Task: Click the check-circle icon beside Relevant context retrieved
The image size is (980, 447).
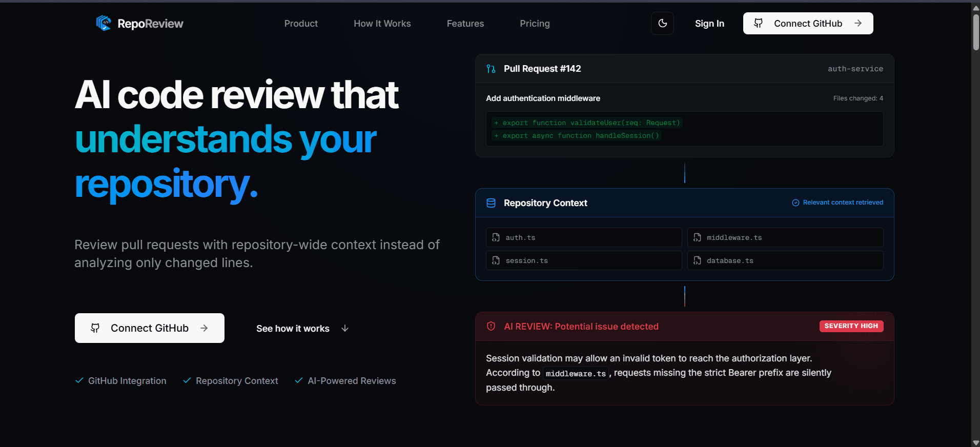Action: (x=795, y=202)
